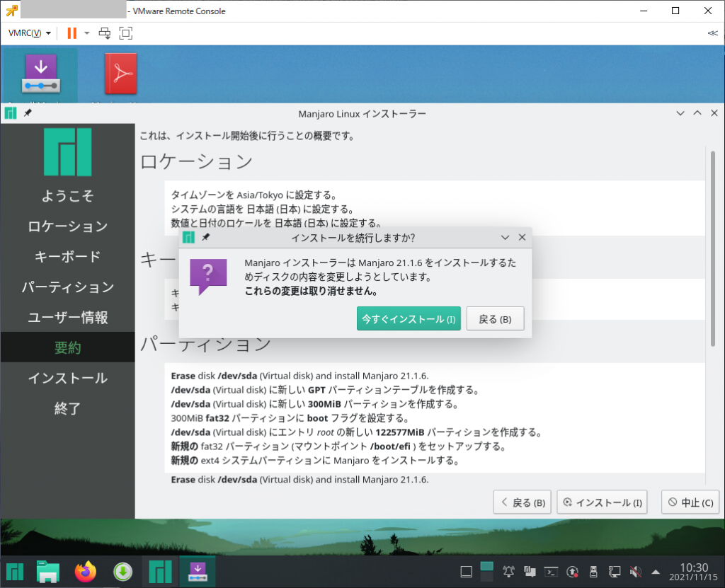Send Ctrl+Alt+Del to the virtual machine
Screen dimensions: 725x588
click(x=105, y=33)
